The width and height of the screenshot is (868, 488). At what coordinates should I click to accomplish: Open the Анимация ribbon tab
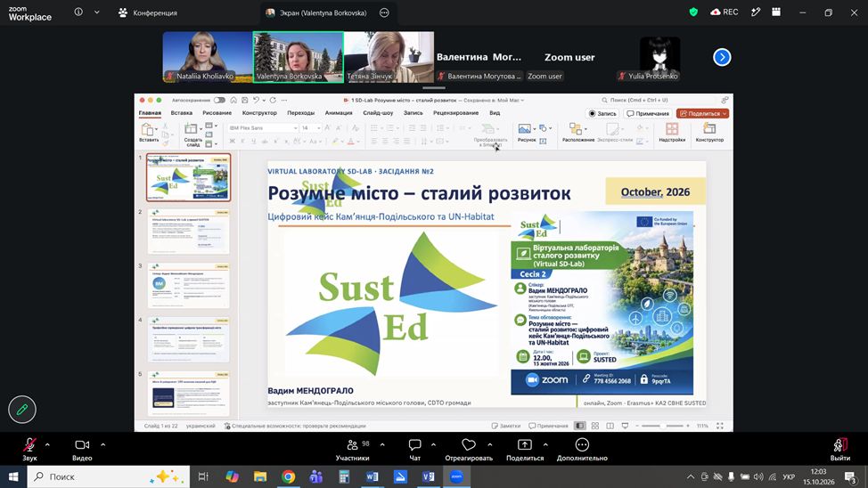tap(339, 113)
